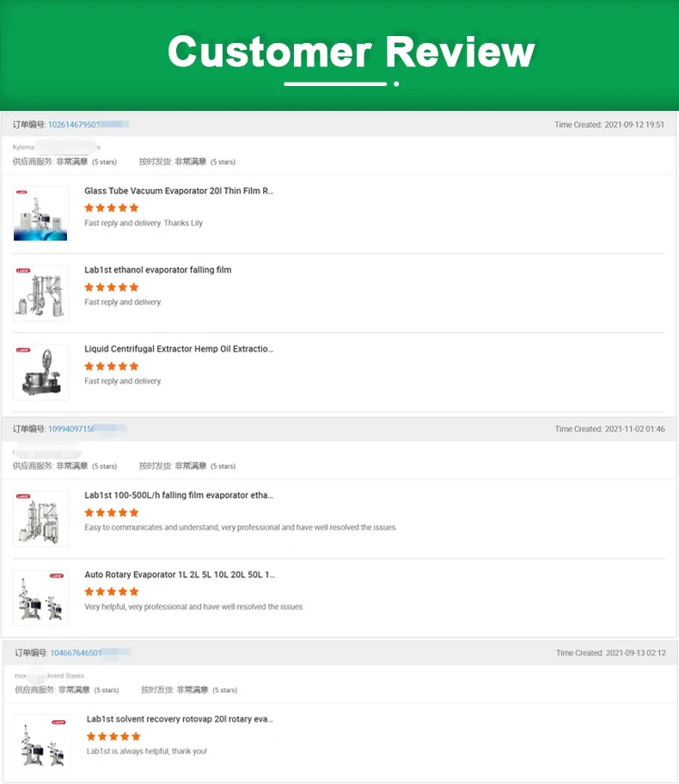Click star rating under solvent recovery rotovap

pos(113,737)
